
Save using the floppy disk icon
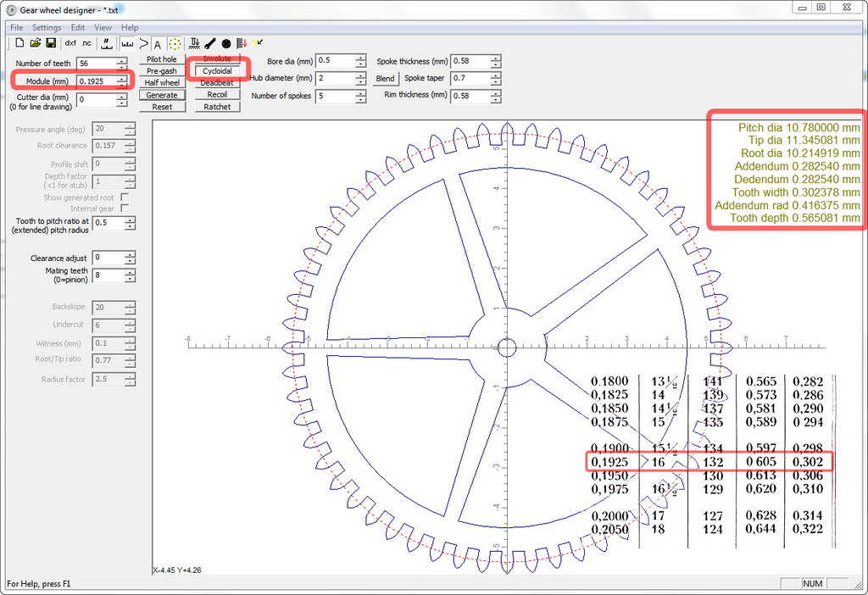(51, 43)
